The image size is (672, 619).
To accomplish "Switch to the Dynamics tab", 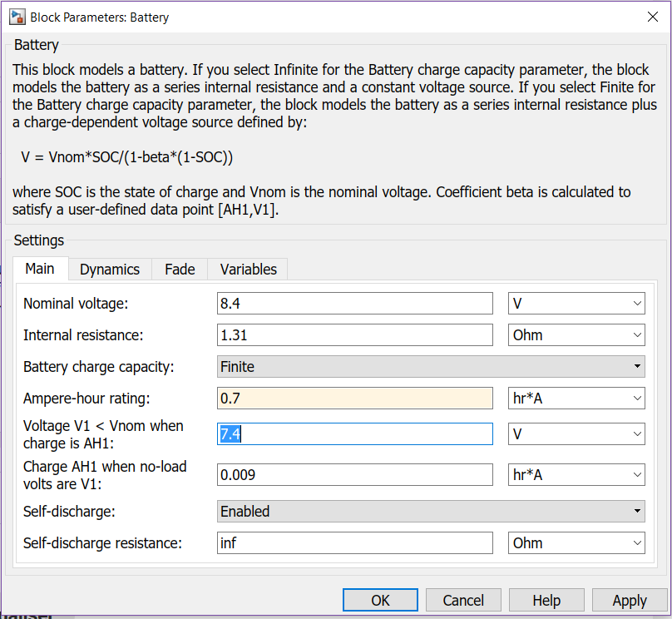I will 110,269.
